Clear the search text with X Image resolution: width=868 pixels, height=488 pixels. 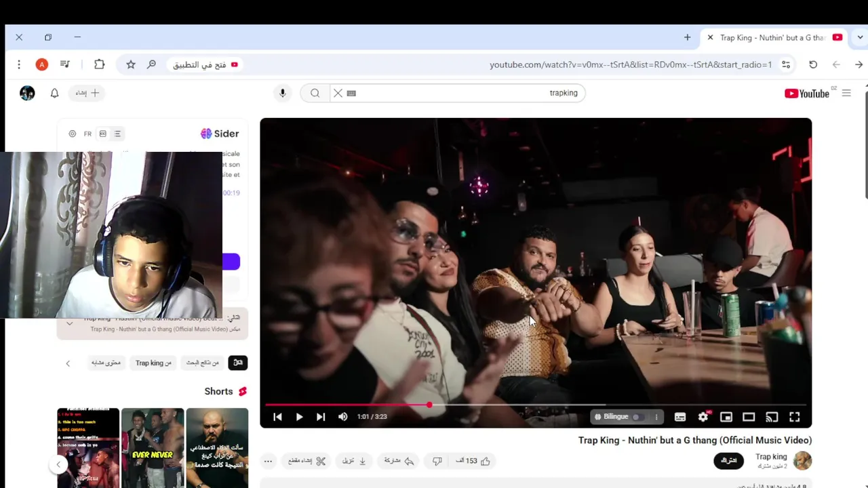pos(338,93)
